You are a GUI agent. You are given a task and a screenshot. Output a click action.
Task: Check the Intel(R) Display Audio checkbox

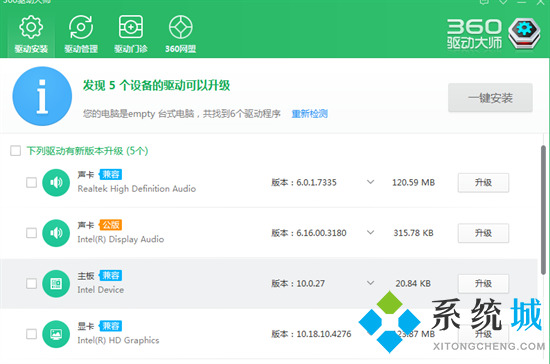32,233
